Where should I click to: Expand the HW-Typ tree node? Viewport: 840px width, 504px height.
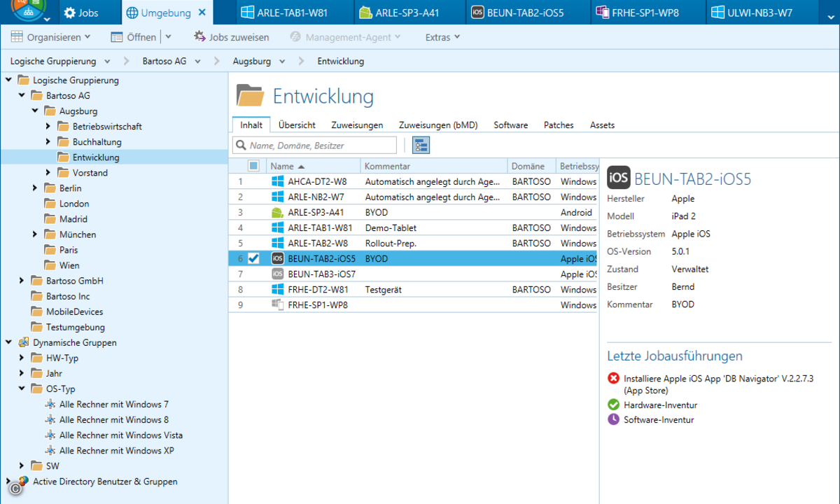(21, 357)
